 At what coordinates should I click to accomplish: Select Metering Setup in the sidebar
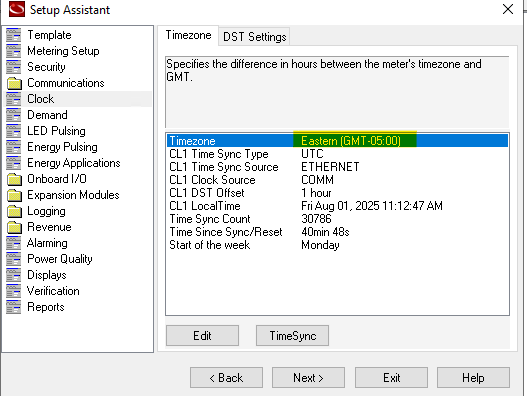click(x=63, y=51)
